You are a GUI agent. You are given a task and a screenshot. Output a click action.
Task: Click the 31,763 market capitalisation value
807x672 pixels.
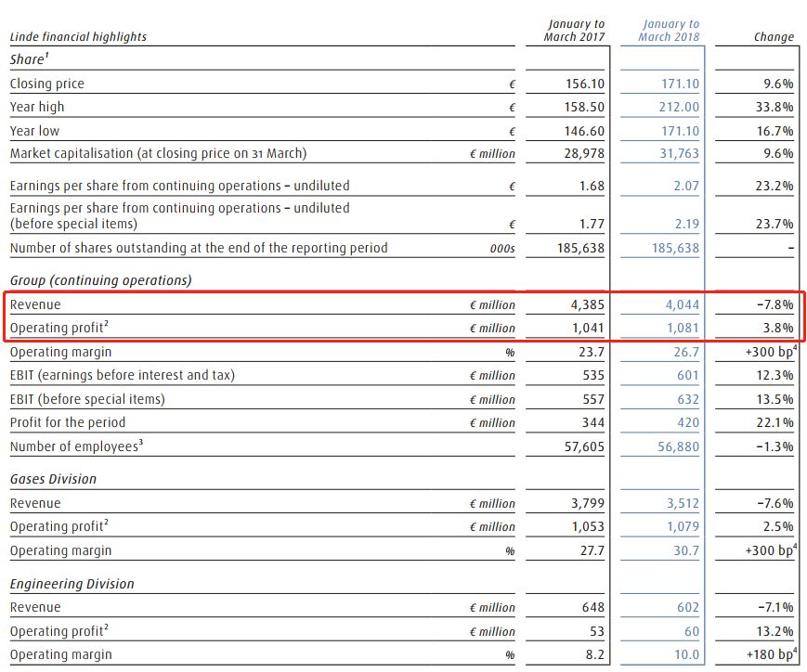tap(680, 153)
